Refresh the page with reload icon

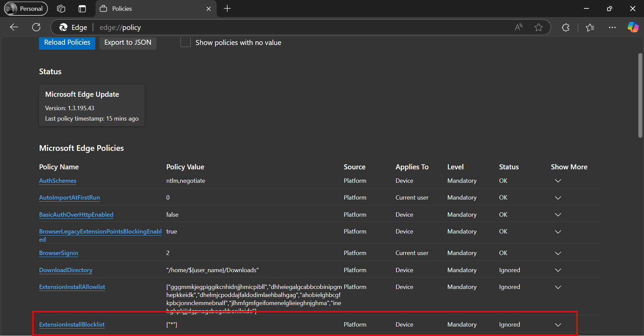tap(36, 27)
